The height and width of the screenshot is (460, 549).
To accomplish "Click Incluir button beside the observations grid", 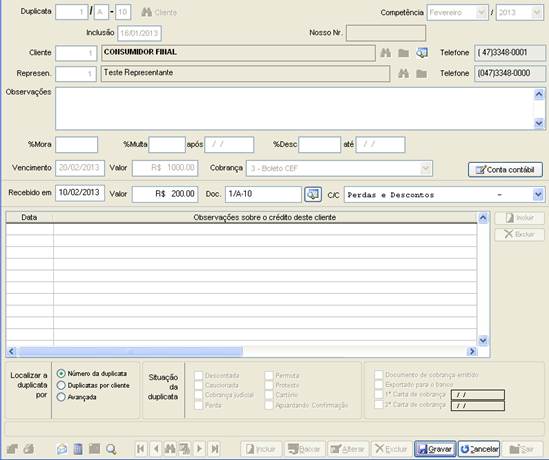I will pos(520,218).
